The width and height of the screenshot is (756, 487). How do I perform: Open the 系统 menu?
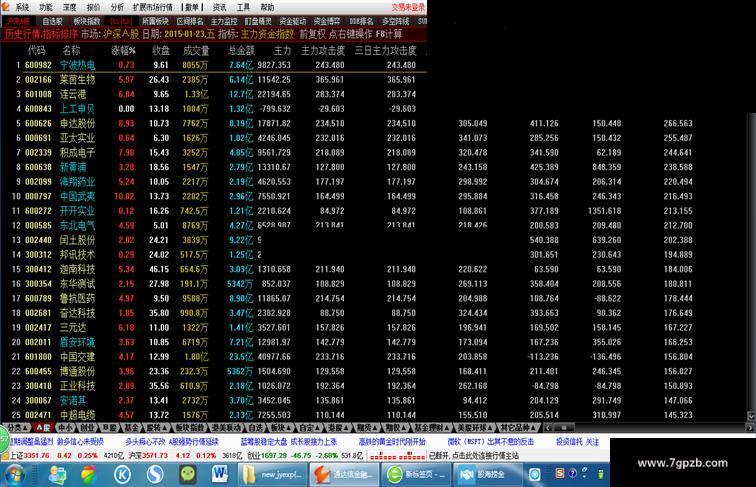22,7
